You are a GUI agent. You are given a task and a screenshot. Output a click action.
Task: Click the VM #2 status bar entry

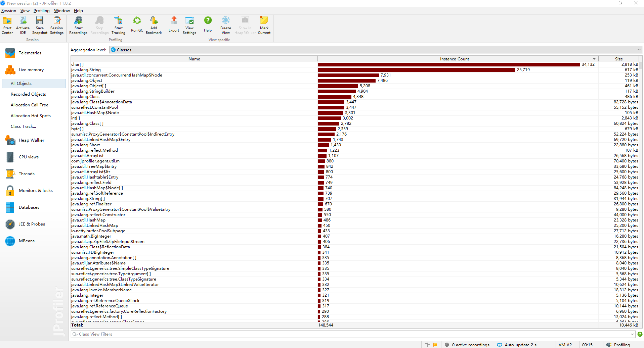pyautogui.click(x=565, y=345)
